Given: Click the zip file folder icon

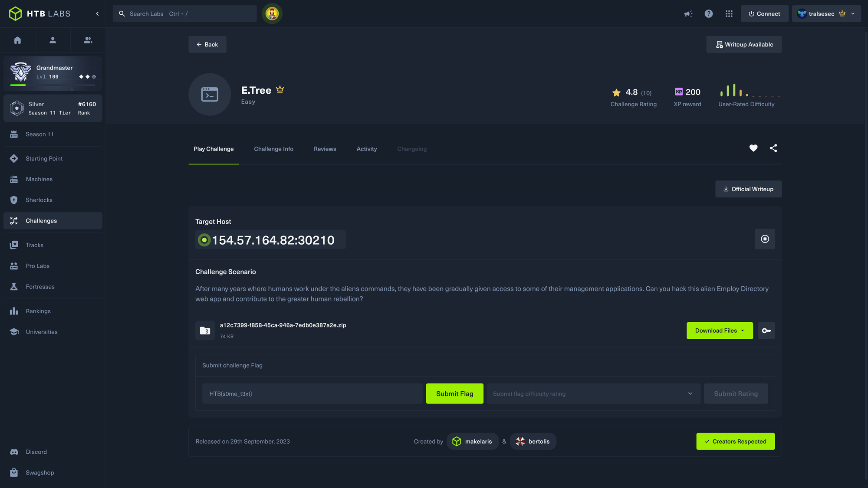Looking at the screenshot, I should pyautogui.click(x=205, y=331).
